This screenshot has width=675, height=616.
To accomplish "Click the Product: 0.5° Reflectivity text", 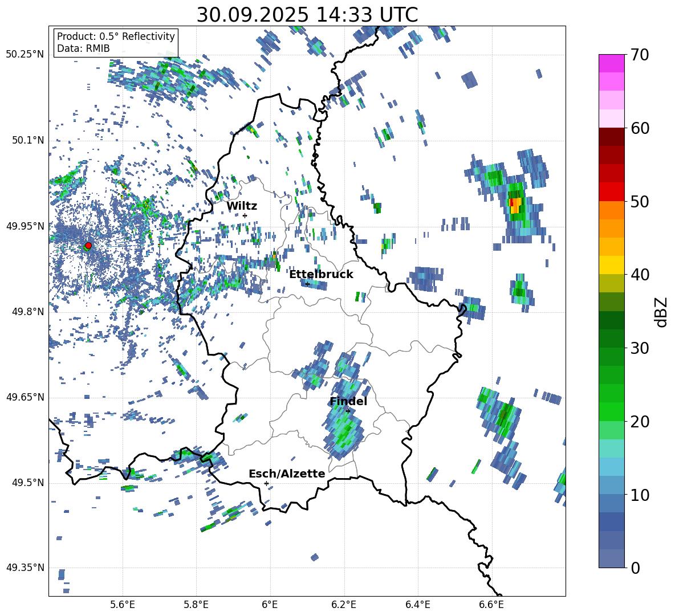I will [116, 36].
